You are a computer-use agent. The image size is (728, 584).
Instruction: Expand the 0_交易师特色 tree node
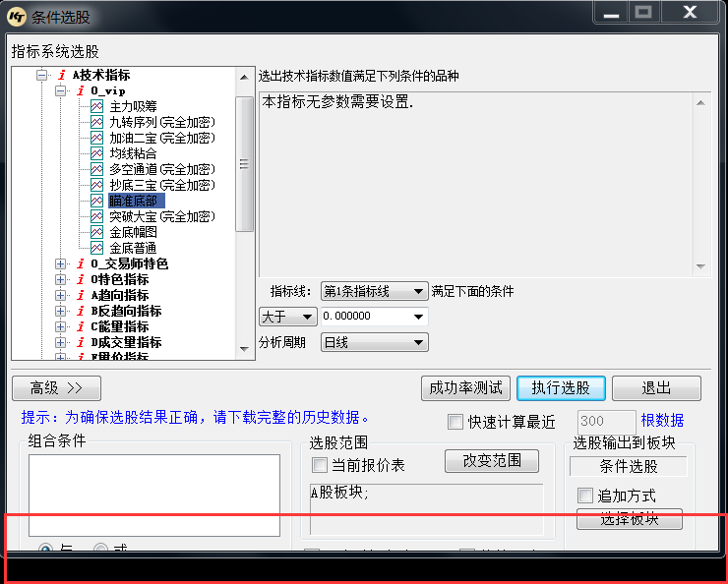pyautogui.click(x=61, y=263)
